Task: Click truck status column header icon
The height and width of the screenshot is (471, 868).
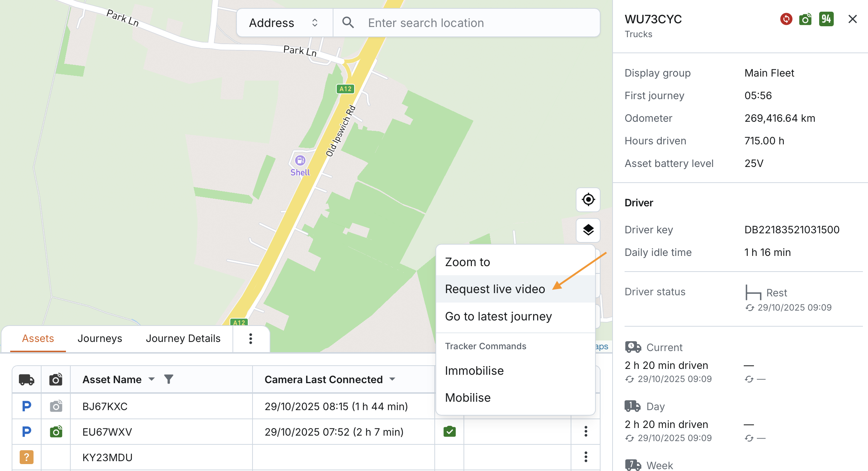Action: click(26, 379)
